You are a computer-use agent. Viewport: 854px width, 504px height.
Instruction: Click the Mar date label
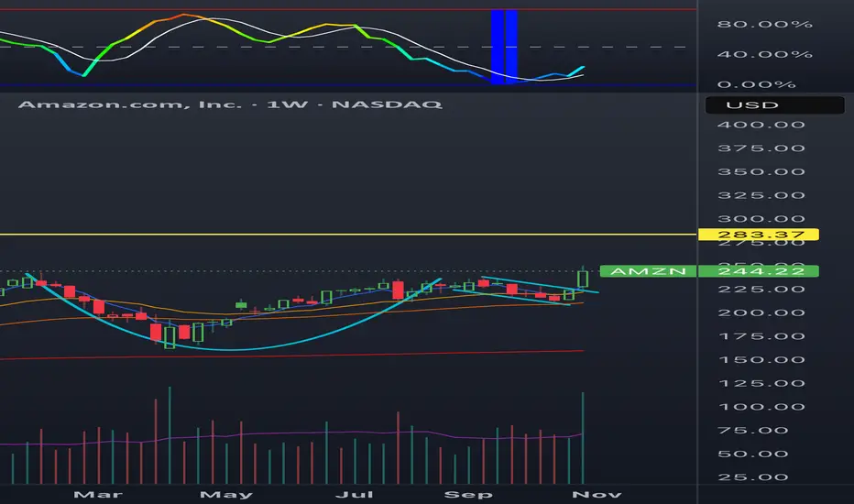click(x=98, y=495)
